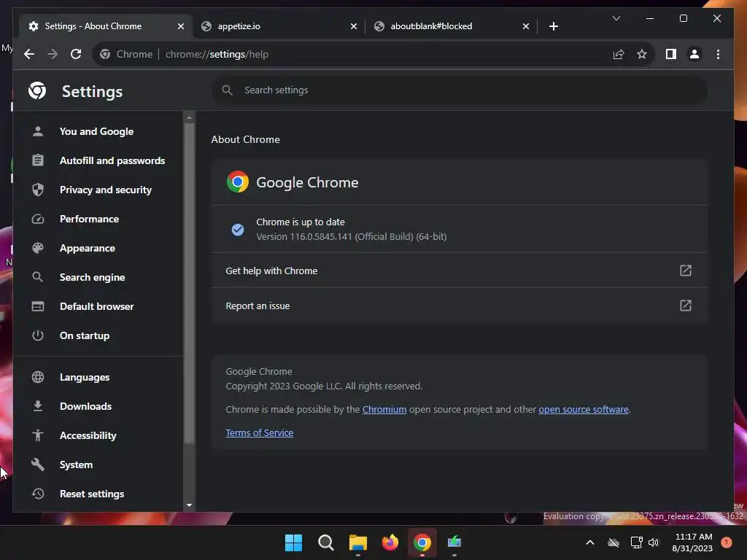Open external link icon for Report an issue
This screenshot has width=747, height=560.
click(685, 306)
